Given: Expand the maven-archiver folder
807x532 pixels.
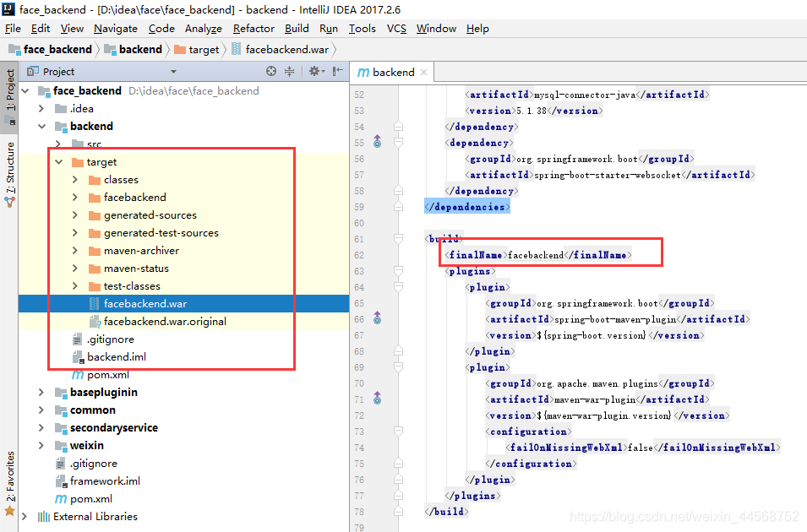Looking at the screenshot, I should 75,251.
